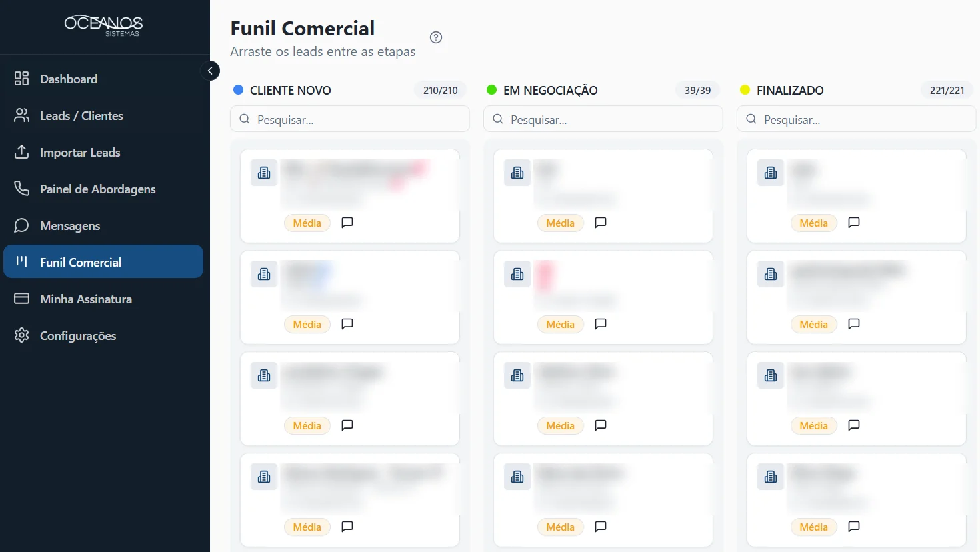Open comment icon on third CLIENTE NOVO card
Image resolution: width=980 pixels, height=552 pixels.
pyautogui.click(x=347, y=425)
